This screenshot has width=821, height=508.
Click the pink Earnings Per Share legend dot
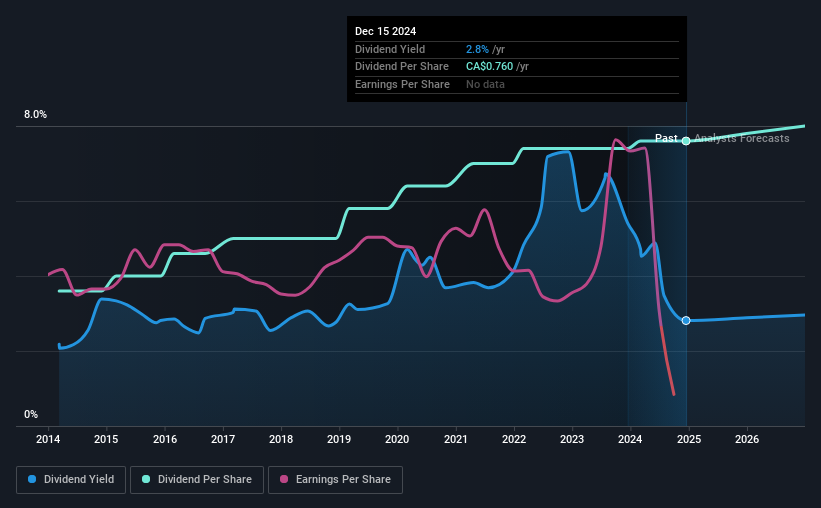[x=284, y=479]
